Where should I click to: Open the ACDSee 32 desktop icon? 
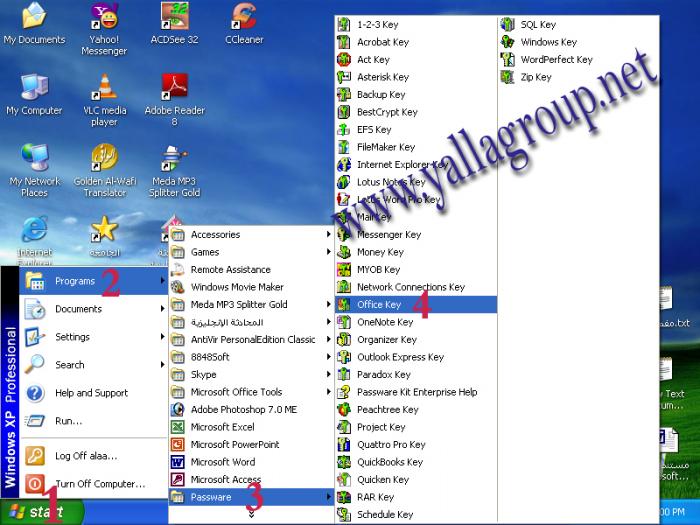(x=174, y=22)
